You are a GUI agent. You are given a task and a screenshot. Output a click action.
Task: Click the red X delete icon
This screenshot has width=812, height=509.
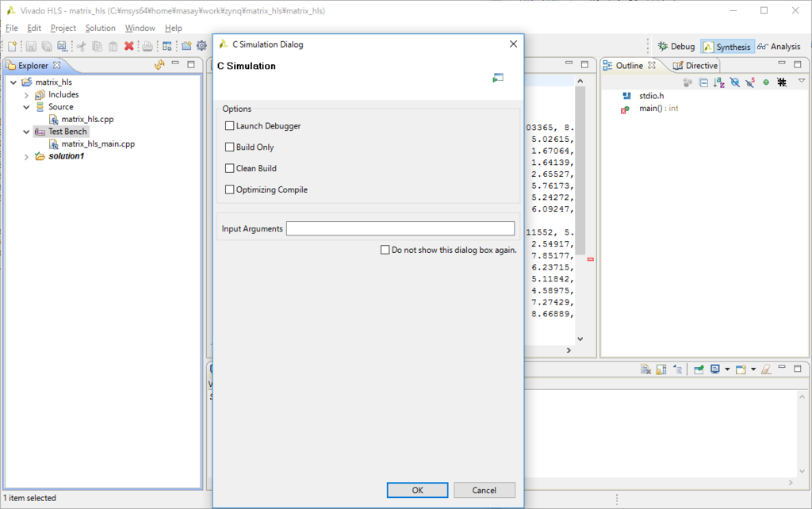point(129,47)
